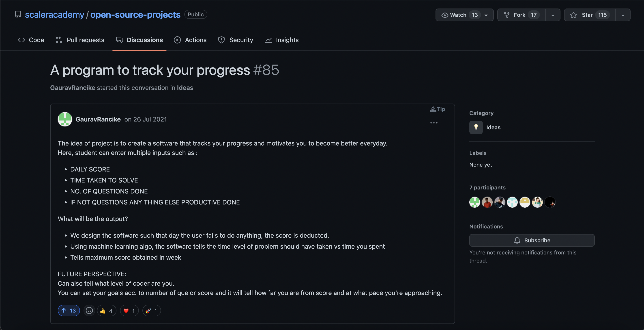Click the repository book icon beside scaleracademy
644x330 pixels.
pos(18,14)
